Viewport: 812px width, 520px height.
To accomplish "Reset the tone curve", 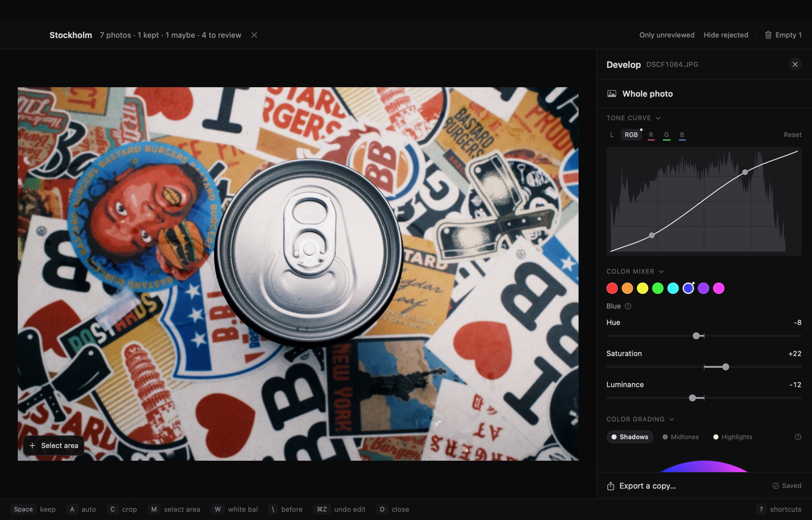I will point(792,135).
